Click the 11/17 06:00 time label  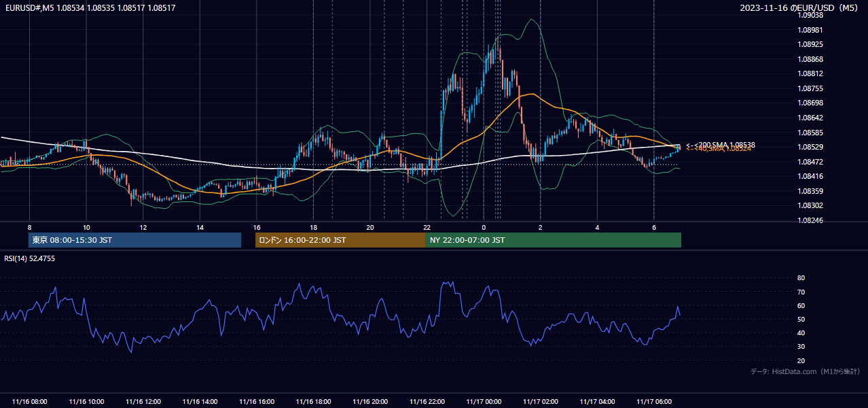(x=653, y=402)
